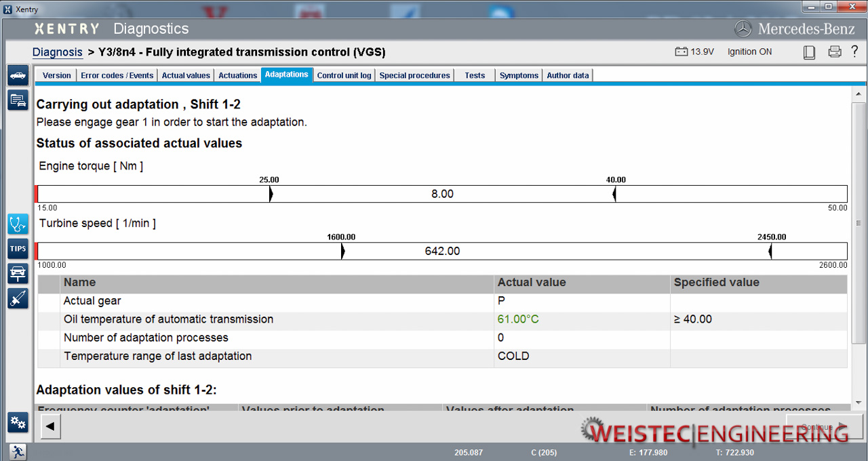Click the 205.087 status bar entry
This screenshot has height=461, width=868.
pyautogui.click(x=469, y=452)
